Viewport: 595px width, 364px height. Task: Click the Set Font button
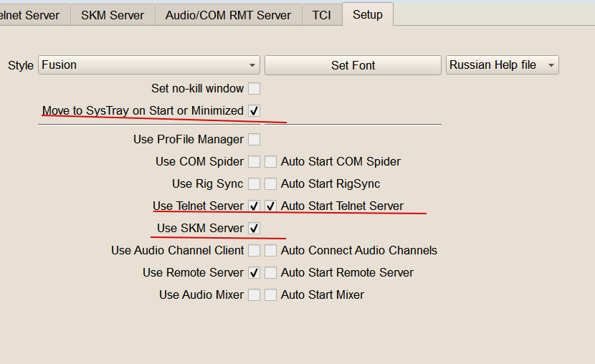coord(353,65)
